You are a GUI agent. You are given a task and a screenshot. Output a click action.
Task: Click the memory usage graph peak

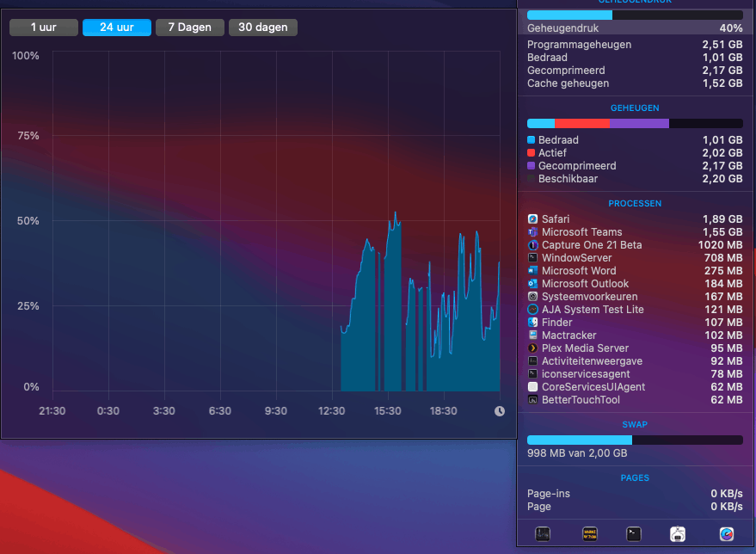(x=396, y=212)
